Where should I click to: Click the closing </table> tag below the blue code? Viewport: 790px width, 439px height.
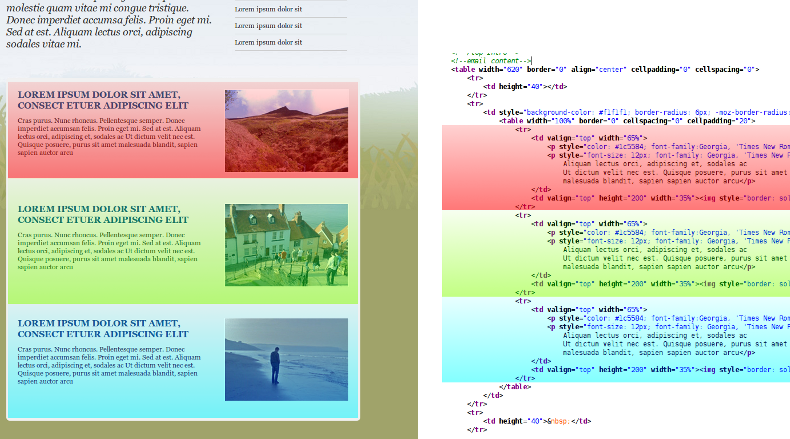coord(516,386)
